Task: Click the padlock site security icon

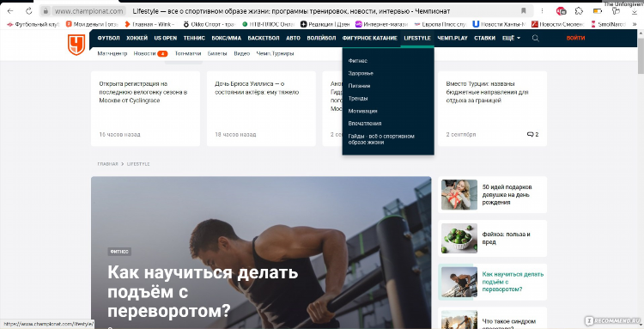Action: tap(46, 11)
